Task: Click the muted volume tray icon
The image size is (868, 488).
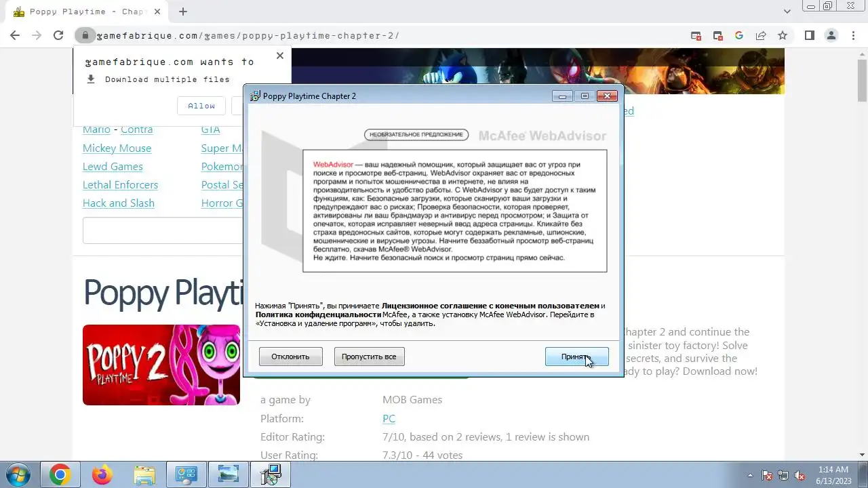Action: [800, 475]
